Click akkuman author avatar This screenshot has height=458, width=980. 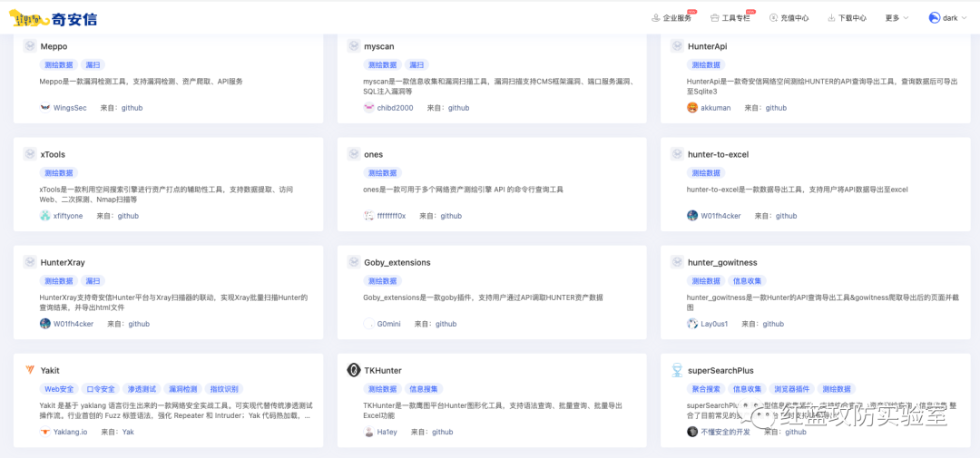692,107
